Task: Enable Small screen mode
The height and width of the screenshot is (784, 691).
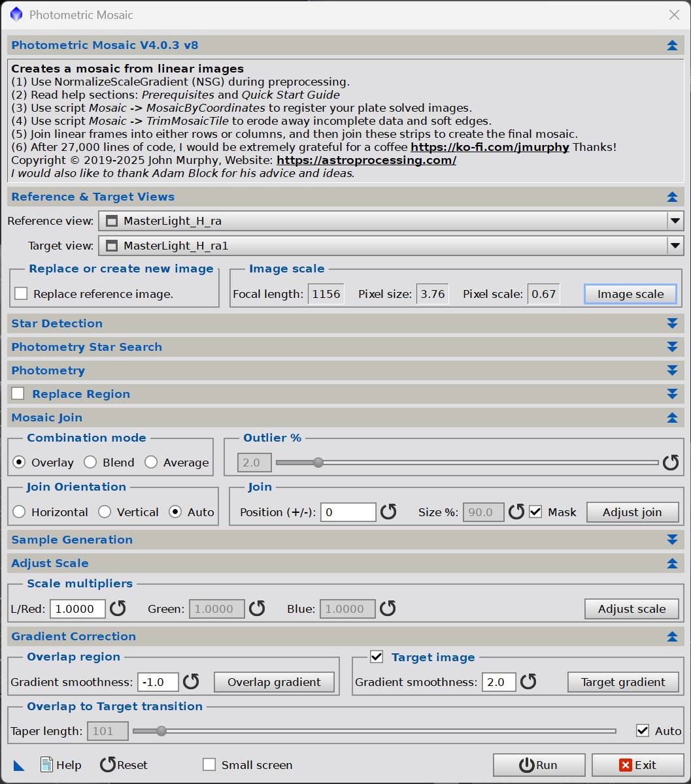Action: coord(209,764)
